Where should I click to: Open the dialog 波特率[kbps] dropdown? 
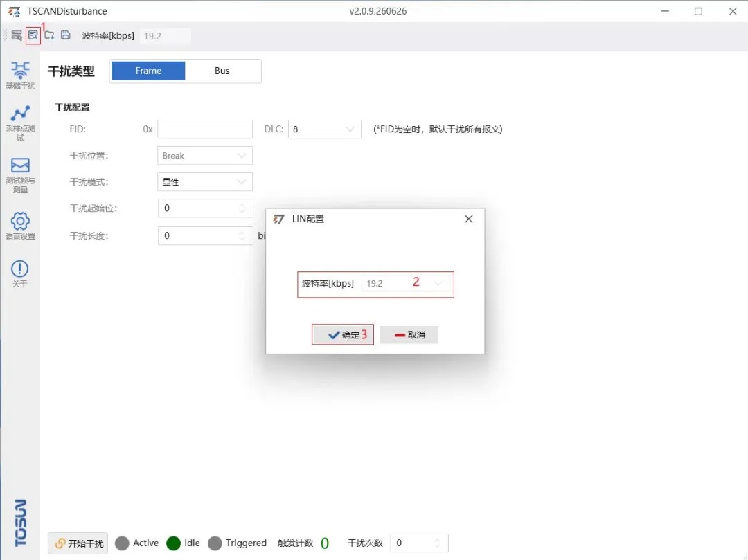(405, 284)
